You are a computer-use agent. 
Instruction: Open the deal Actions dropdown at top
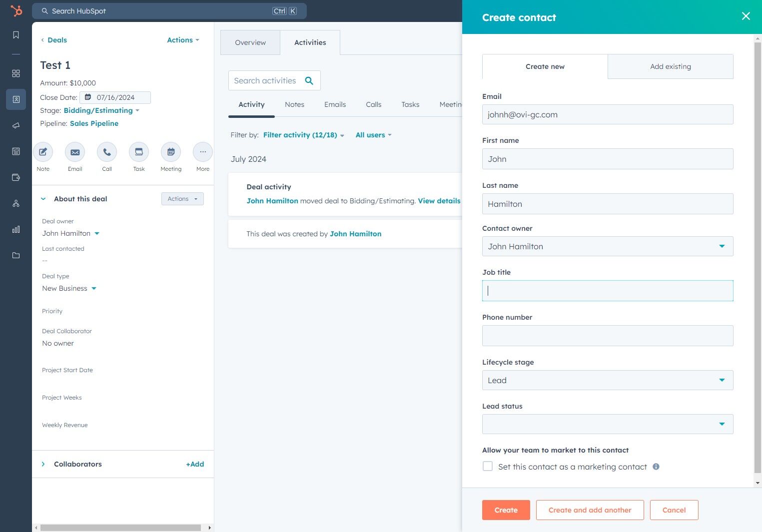click(183, 40)
